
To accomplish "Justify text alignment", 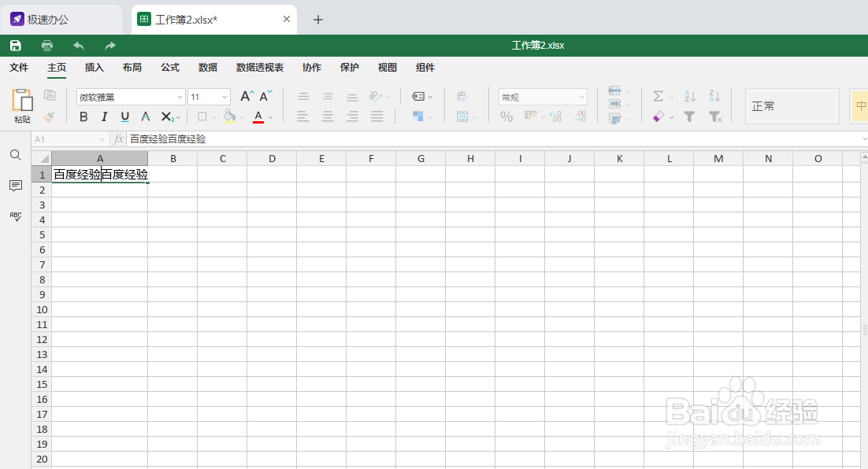I will pos(377,116).
